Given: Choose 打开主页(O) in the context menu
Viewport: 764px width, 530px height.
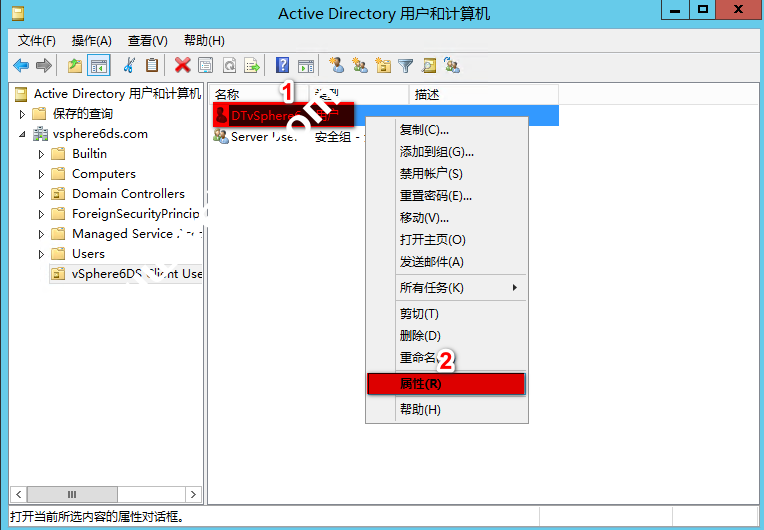Looking at the screenshot, I should [x=447, y=239].
